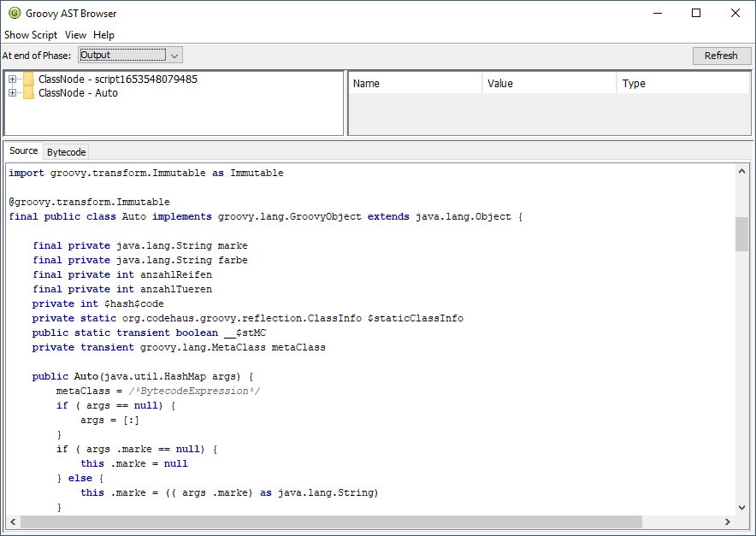
Task: Open the View menu
Action: [x=75, y=35]
